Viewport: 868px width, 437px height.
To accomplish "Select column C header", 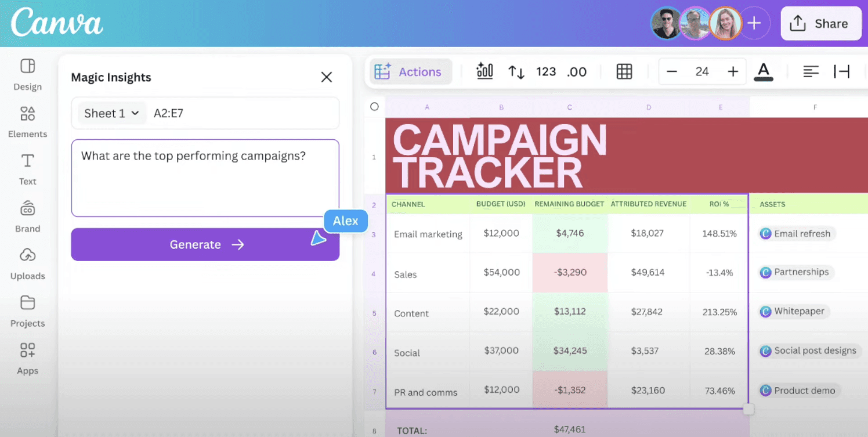I will coord(570,107).
